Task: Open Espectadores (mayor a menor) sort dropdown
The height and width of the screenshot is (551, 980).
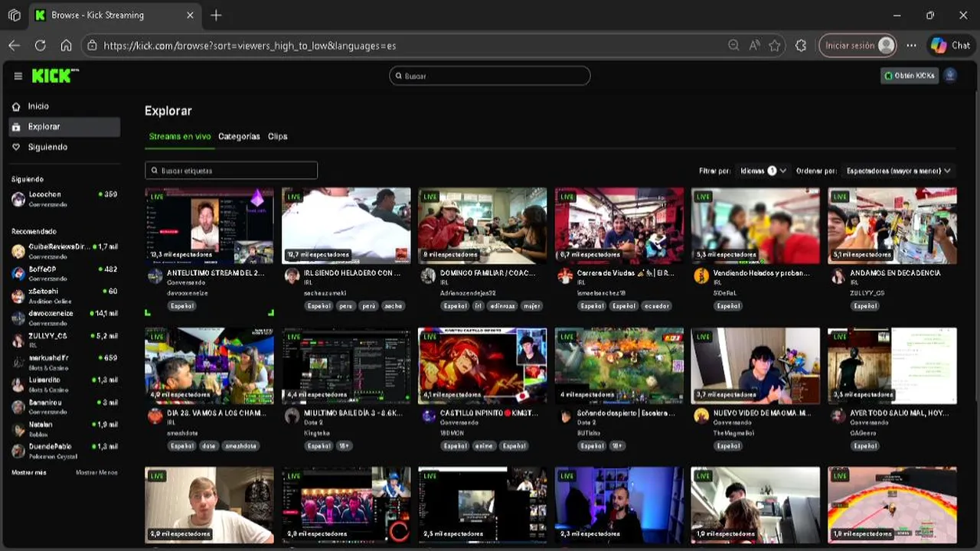Action: (899, 171)
